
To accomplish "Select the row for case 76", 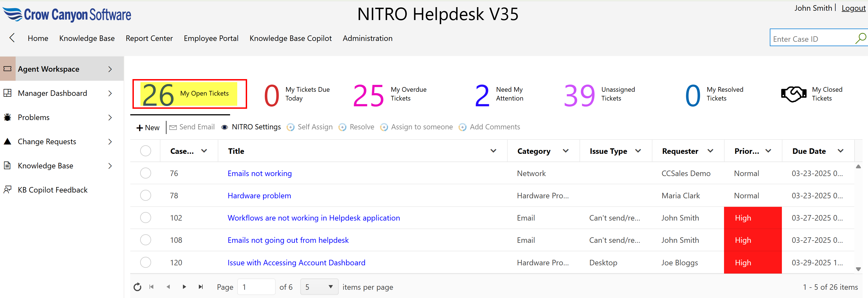I will (x=146, y=173).
